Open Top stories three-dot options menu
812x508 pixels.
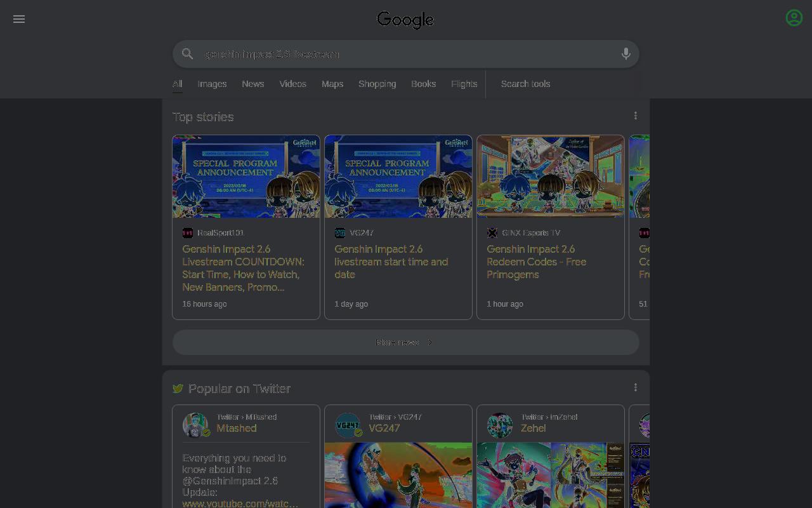[x=636, y=116]
